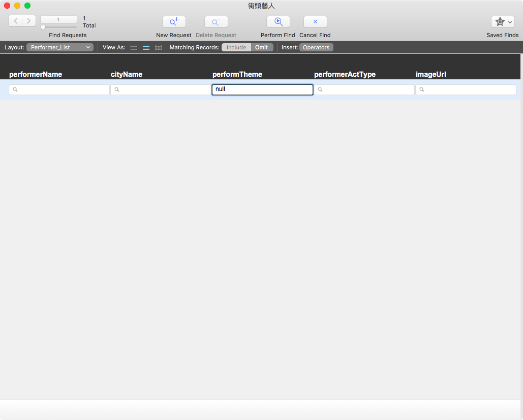The image size is (523, 420).
Task: Go to next find request arrow
Action: pos(29,21)
